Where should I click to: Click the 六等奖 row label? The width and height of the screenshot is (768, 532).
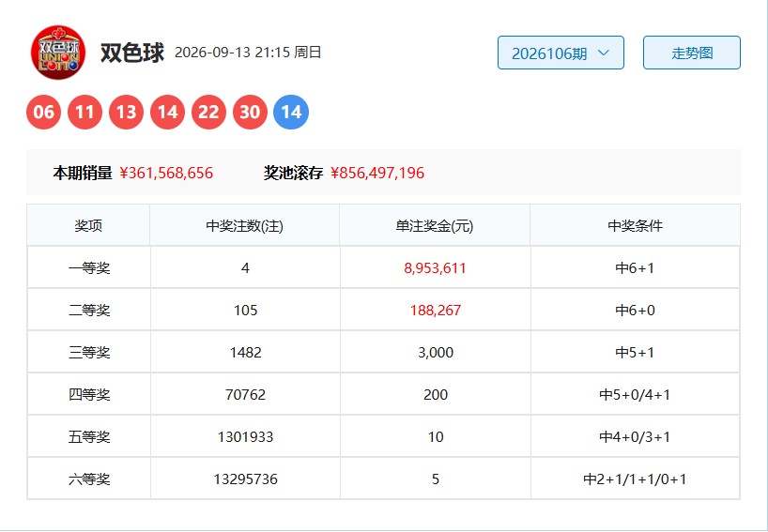point(89,479)
